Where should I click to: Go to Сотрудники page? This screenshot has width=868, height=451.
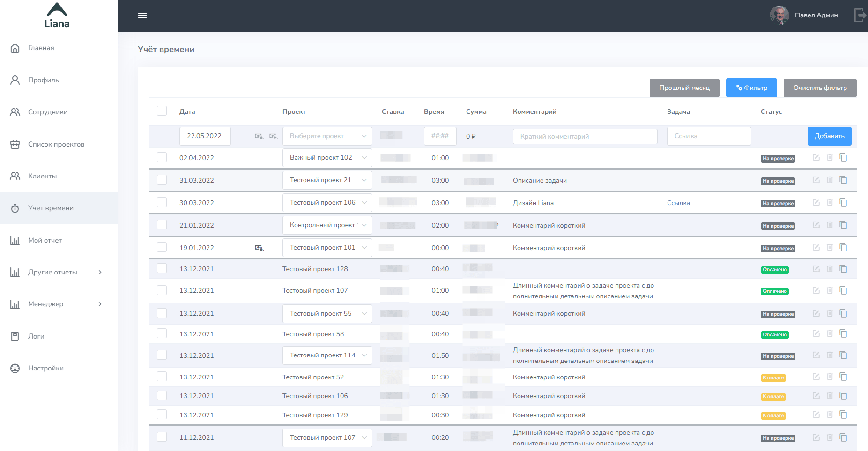coord(47,112)
